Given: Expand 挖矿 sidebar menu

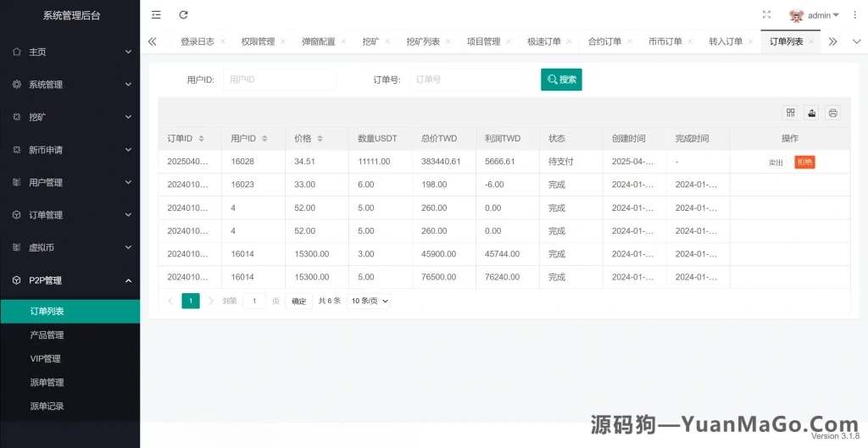Looking at the screenshot, I should [x=70, y=117].
